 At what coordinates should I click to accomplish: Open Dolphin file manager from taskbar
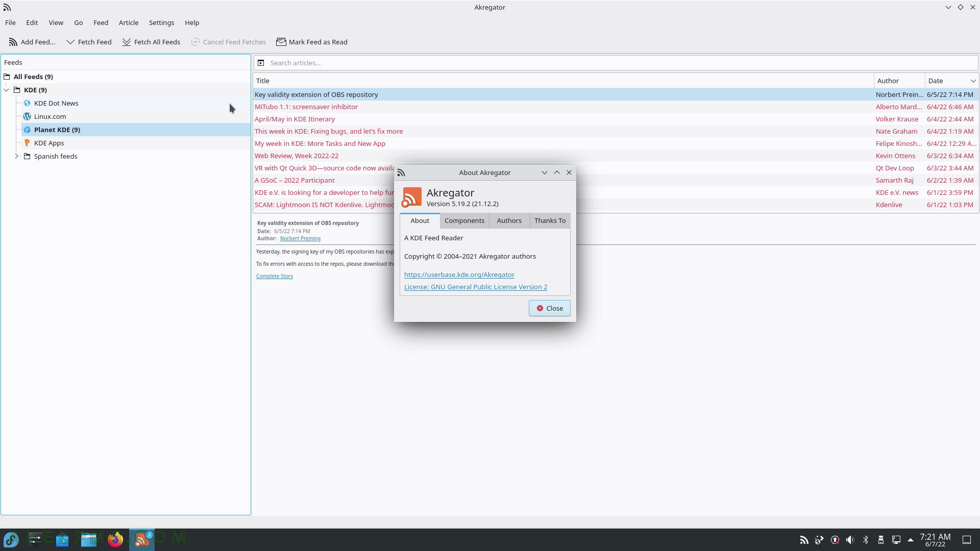[89, 539]
